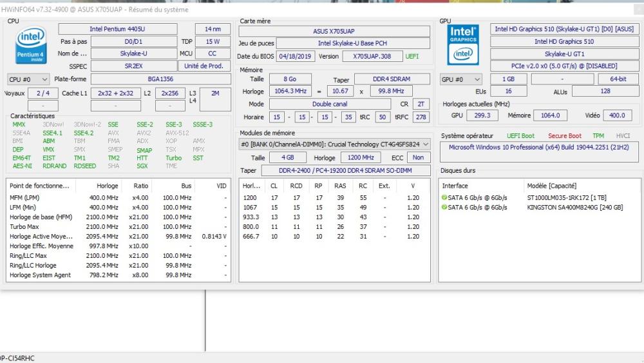
Task: Click the GPU memory 1 GB field
Action: 509,79
